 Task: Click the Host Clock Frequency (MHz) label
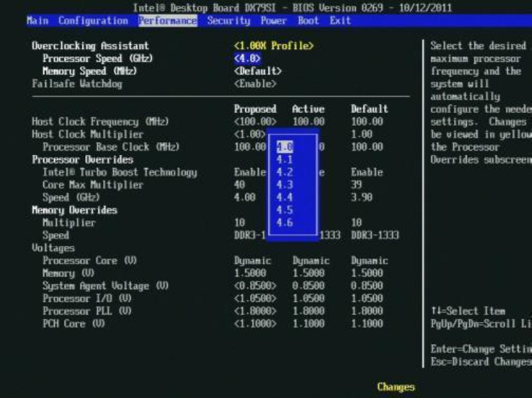click(x=100, y=122)
